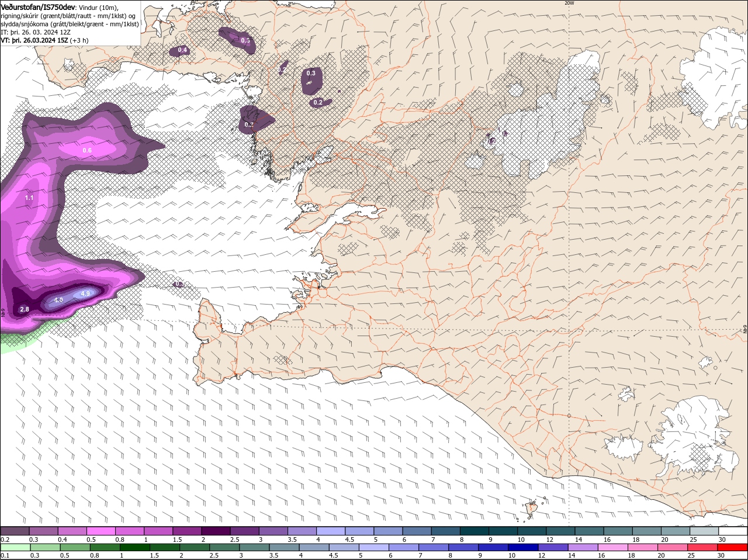
Task: Click the 'VT: þri. 26.03.2024 15Z (+3 h)' line
Action: (x=44, y=40)
